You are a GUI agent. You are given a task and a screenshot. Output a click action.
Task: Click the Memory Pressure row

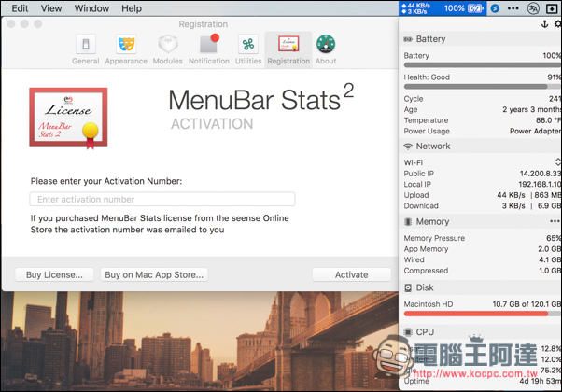[483, 238]
